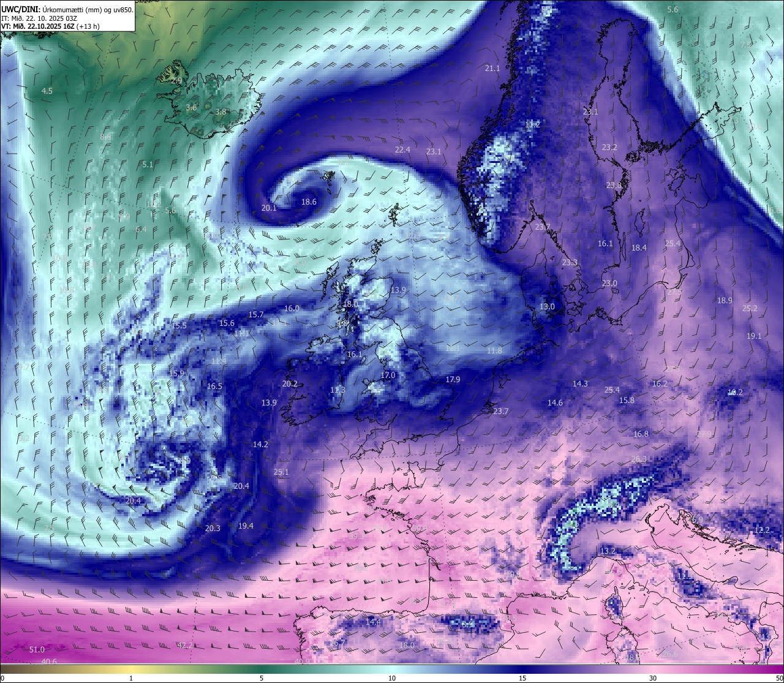Click the 4.5 value west of Iceland
Viewport: 784px width, 683px height.
[47, 91]
